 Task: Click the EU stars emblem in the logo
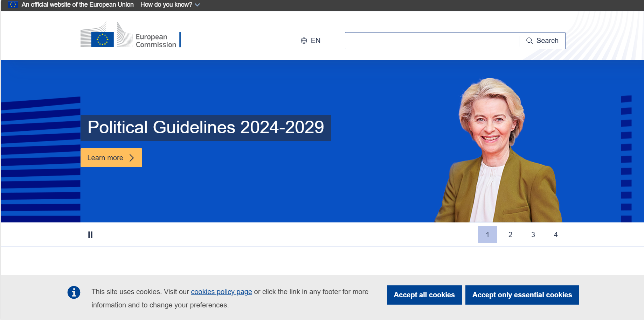(103, 39)
